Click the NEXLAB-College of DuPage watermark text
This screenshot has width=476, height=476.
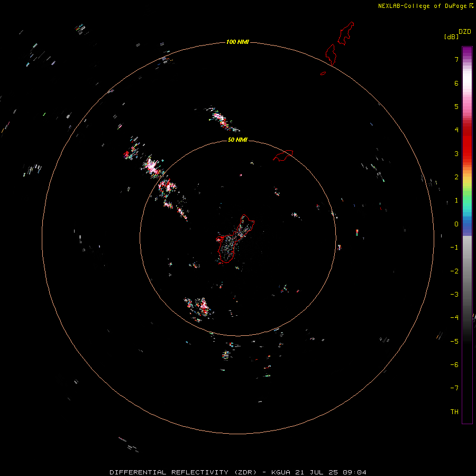[425, 6]
